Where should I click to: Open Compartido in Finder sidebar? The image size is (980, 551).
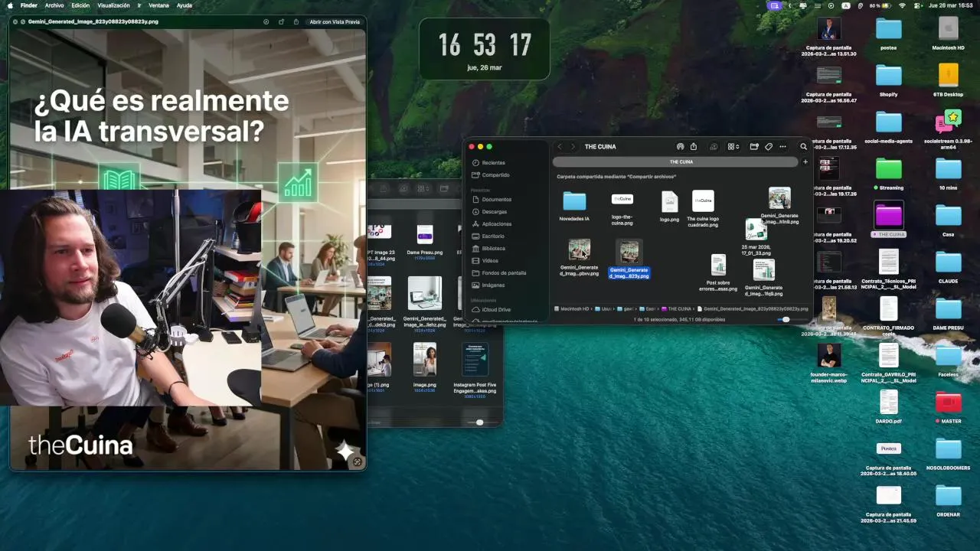490,175
